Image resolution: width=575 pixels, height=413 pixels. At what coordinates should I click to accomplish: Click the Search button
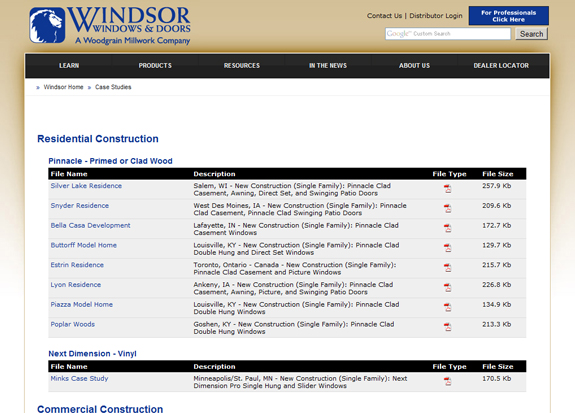(x=531, y=34)
